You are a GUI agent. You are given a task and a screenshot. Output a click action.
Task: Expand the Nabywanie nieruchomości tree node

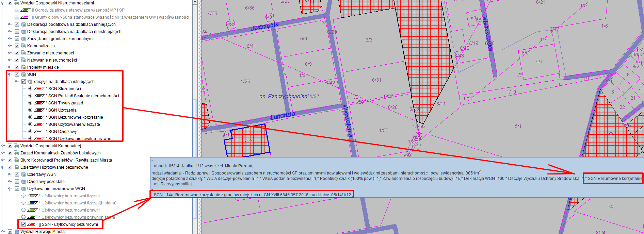pos(10,60)
